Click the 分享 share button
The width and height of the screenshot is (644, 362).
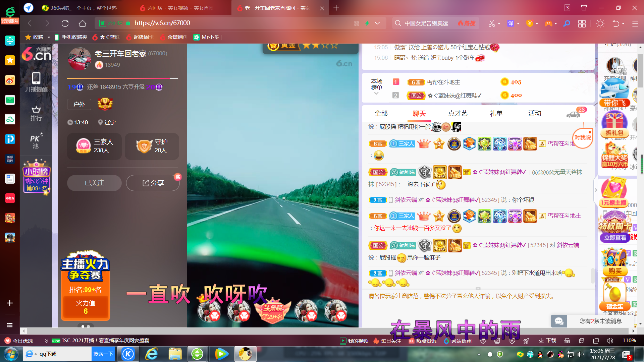[153, 183]
